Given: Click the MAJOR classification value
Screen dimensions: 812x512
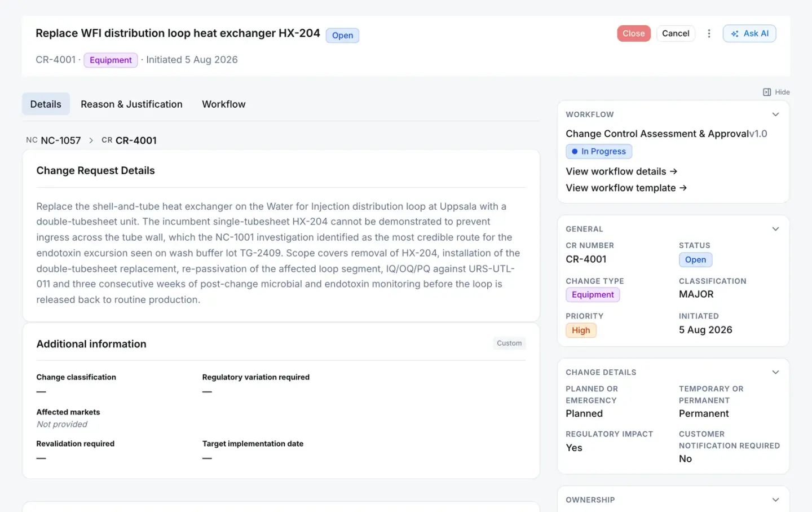Looking at the screenshot, I should 696,294.
